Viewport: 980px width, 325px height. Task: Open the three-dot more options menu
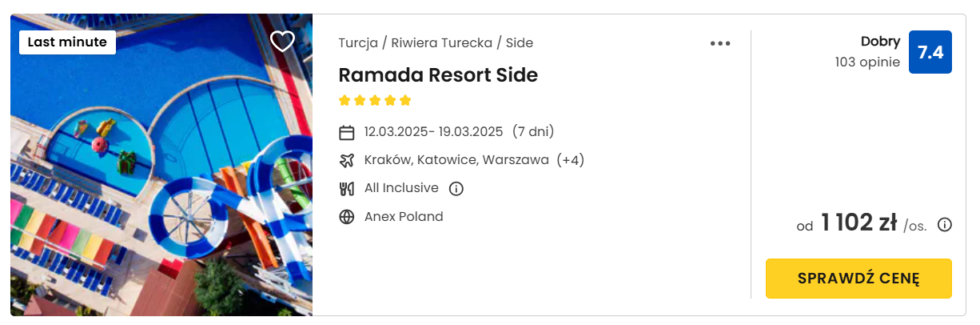pos(720,43)
